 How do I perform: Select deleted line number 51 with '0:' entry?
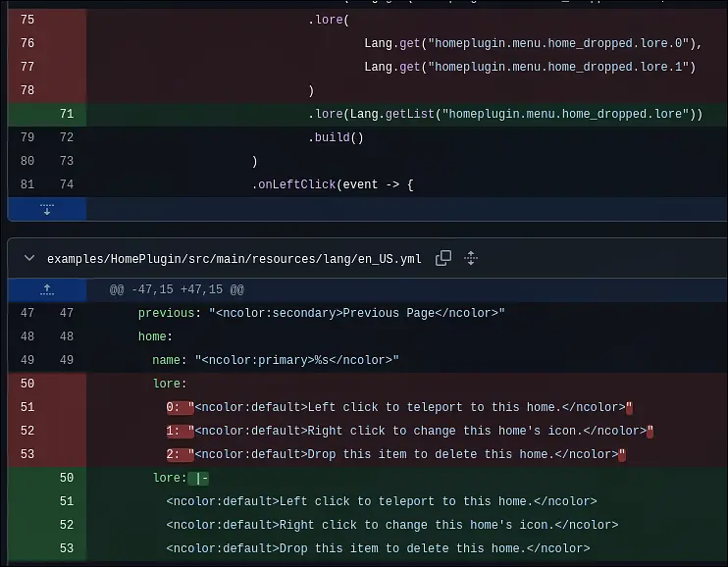coord(27,407)
